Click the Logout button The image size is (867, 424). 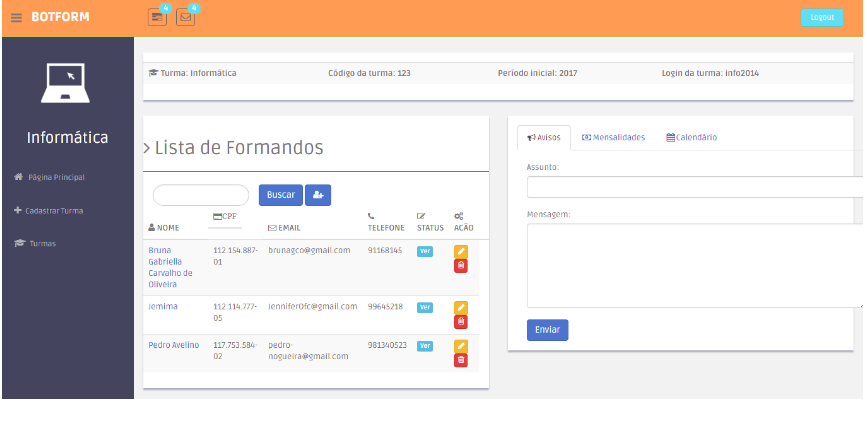point(821,17)
